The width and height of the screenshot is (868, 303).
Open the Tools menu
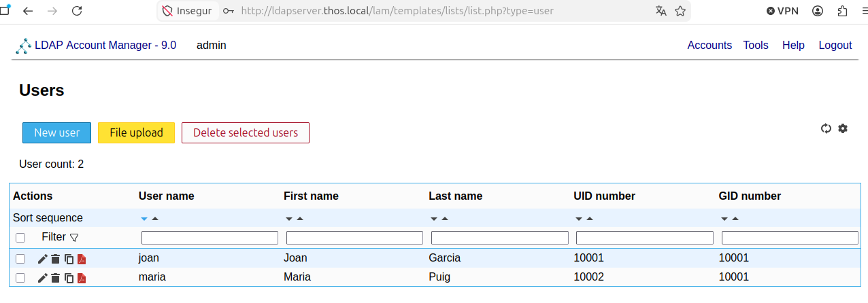(x=756, y=46)
